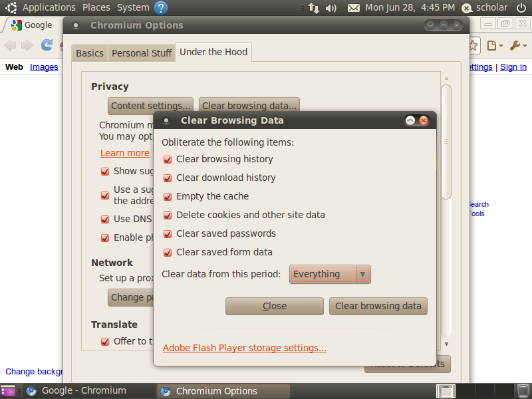
Task: Open Images link on Google page
Action: 44,67
